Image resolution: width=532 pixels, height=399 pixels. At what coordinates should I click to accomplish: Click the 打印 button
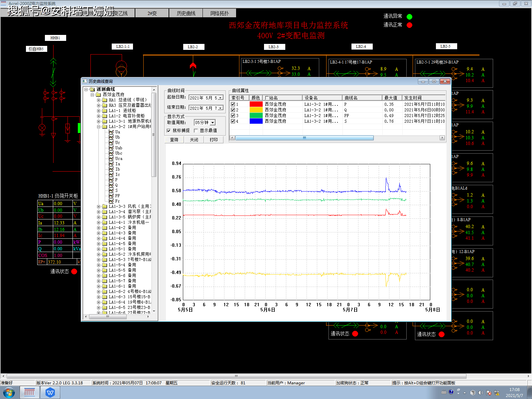214,140
